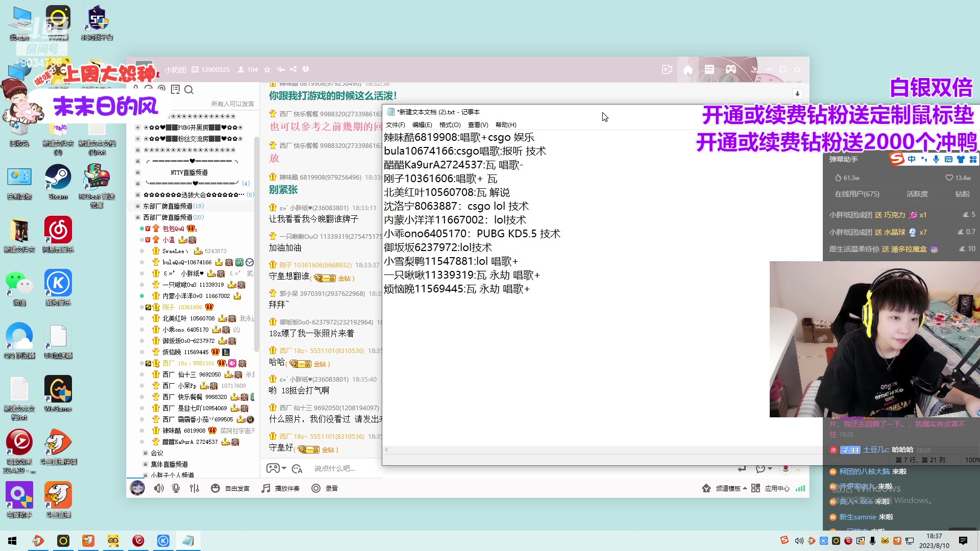Open the list panel icon in YY title bar
The width and height of the screenshot is (980, 551).
(x=709, y=69)
